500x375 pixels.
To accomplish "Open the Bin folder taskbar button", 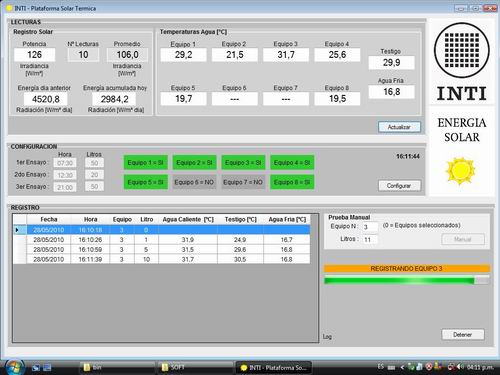I will (118, 367).
